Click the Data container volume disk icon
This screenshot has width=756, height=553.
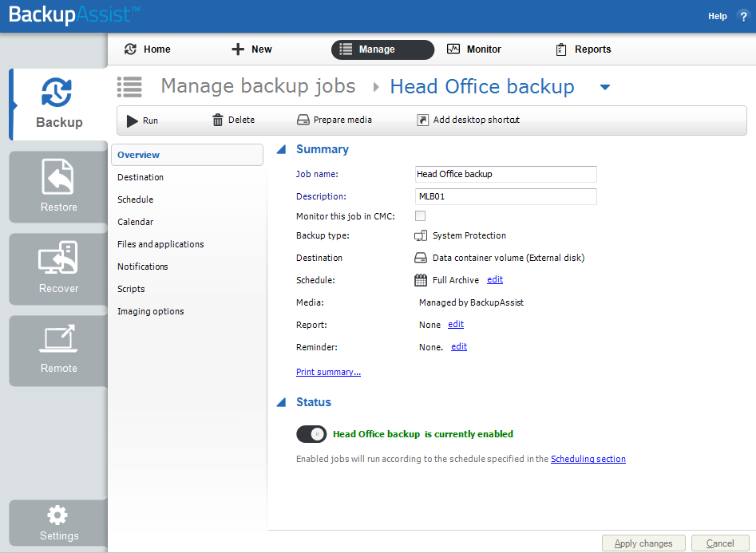[x=421, y=258]
